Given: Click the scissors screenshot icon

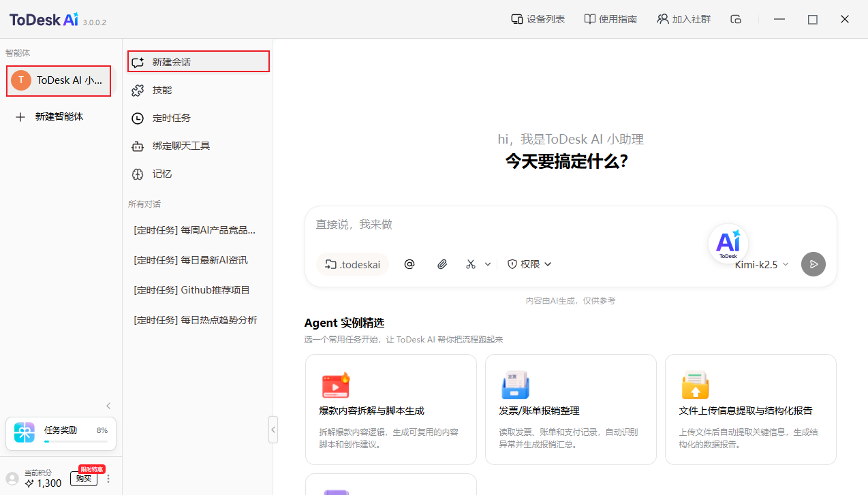Looking at the screenshot, I should [x=471, y=264].
